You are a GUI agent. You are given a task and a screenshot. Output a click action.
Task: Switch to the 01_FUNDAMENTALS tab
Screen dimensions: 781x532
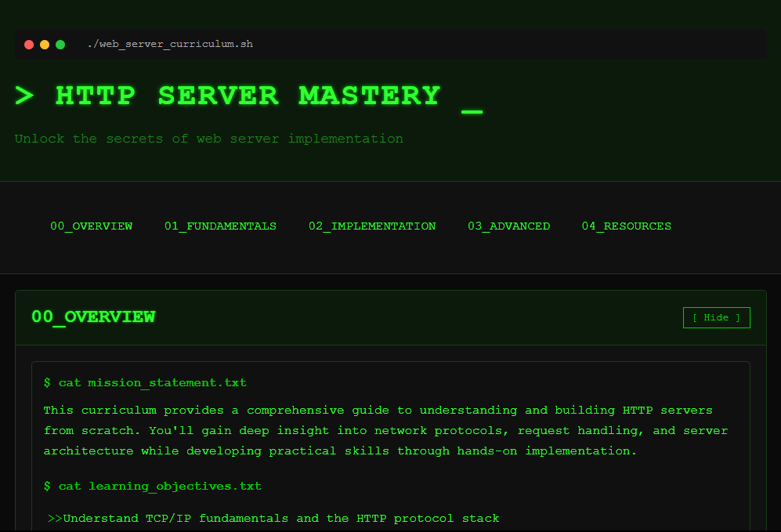point(220,226)
